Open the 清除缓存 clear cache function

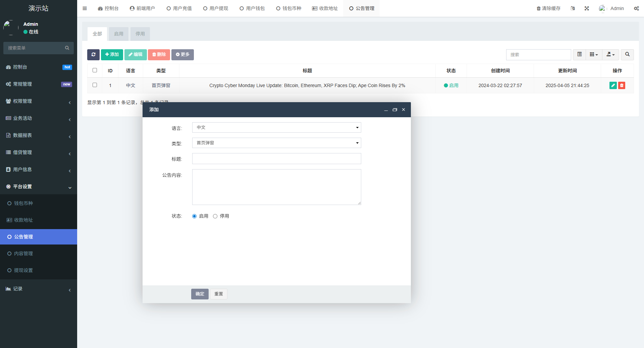coord(548,8)
